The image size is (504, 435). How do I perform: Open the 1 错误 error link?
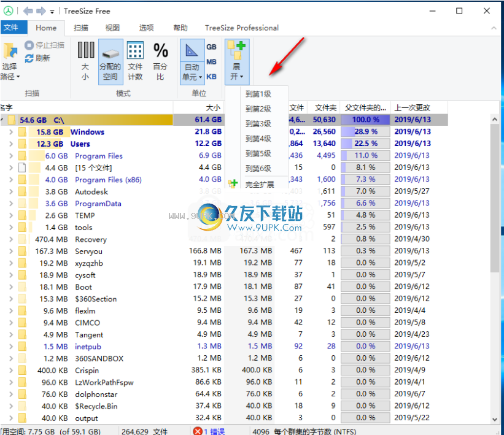click(x=214, y=431)
